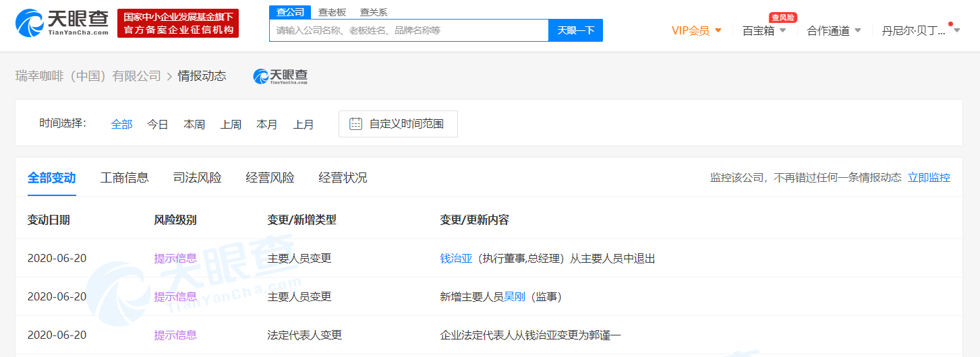This screenshot has width=980, height=357.
Task: Select the 司法风险 tab
Action: [197, 178]
